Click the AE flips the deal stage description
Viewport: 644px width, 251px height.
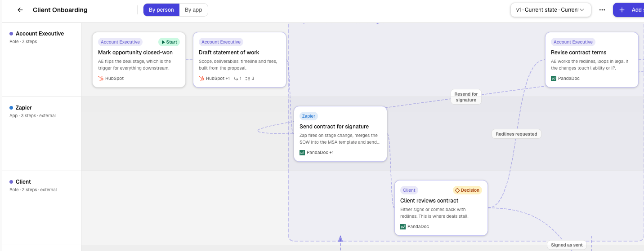pyautogui.click(x=134, y=65)
